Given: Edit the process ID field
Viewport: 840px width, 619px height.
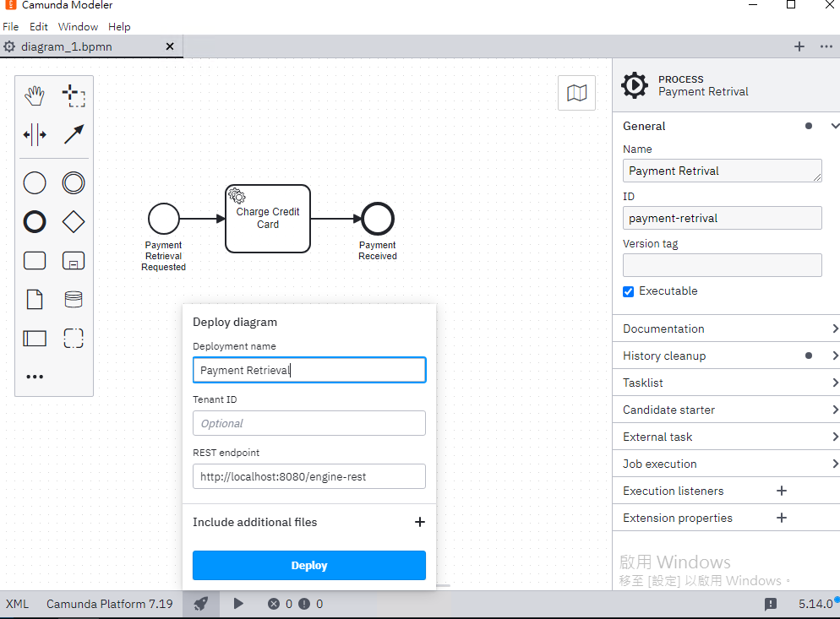Looking at the screenshot, I should 723,218.
